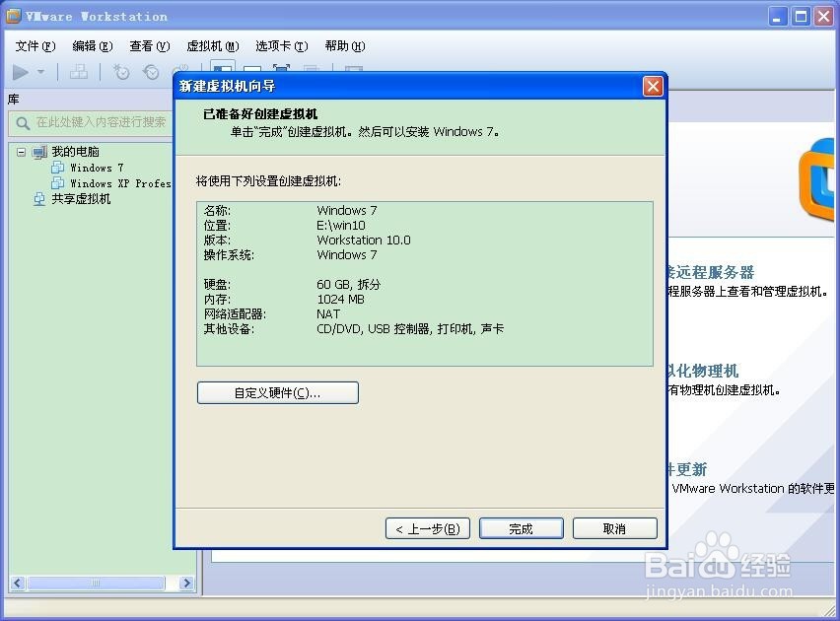Click library scrollbar right arrow
Image resolution: width=840 pixels, height=621 pixels.
click(186, 583)
